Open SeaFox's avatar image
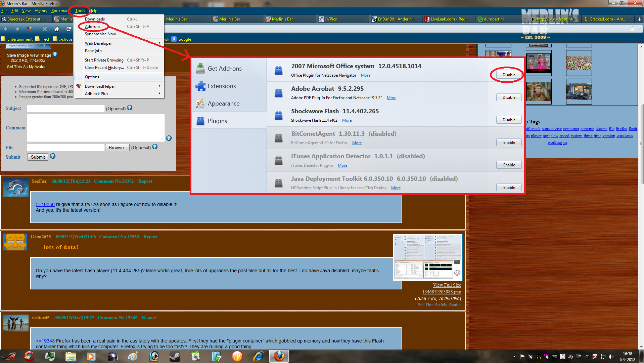The width and height of the screenshot is (644, 363). [x=16, y=188]
